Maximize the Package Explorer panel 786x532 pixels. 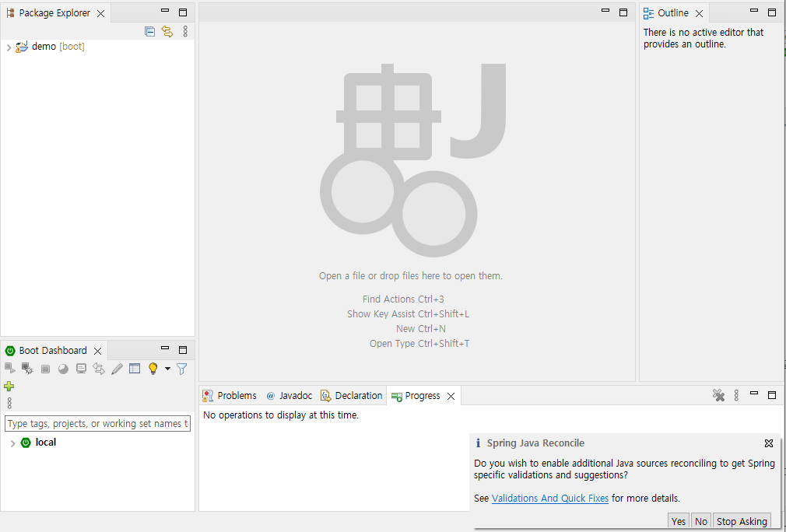[x=183, y=12]
